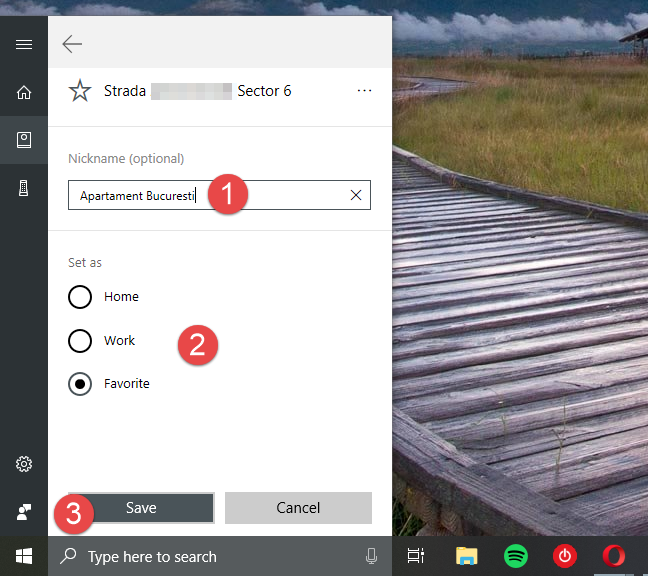This screenshot has width=648, height=576.
Task: Click inside the Nickname text field
Action: (219, 195)
